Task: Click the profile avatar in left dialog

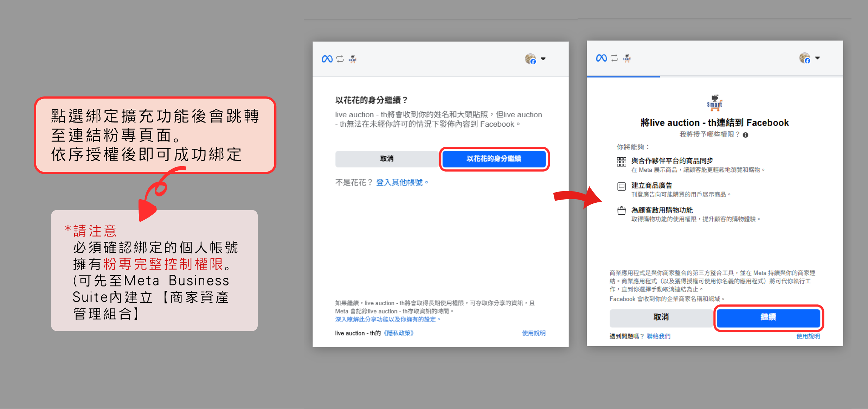Action: [530, 59]
